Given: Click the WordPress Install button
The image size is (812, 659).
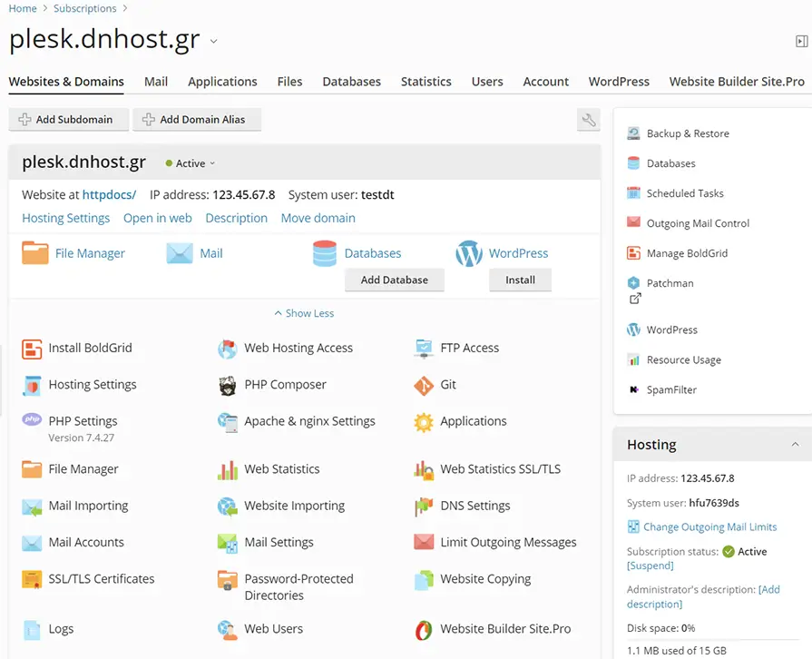Looking at the screenshot, I should (520, 280).
